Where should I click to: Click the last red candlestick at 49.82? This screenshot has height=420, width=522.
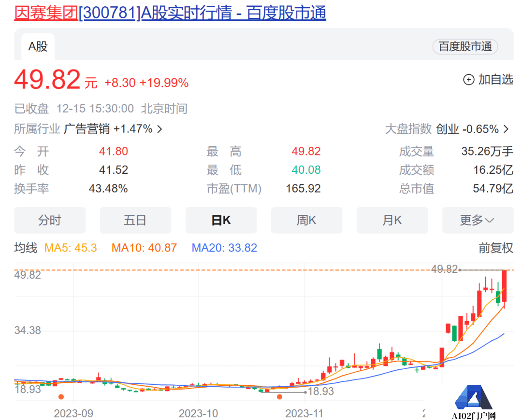[x=504, y=286]
